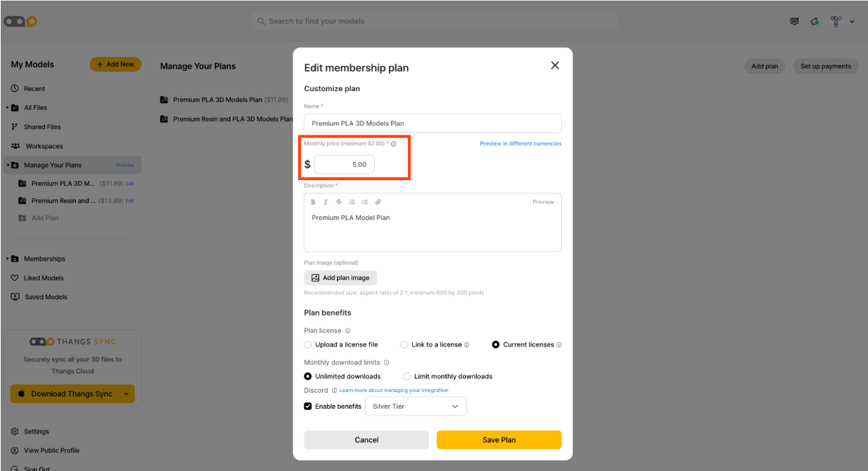Apply bold in description toolbar
868x471 pixels.
click(313, 202)
